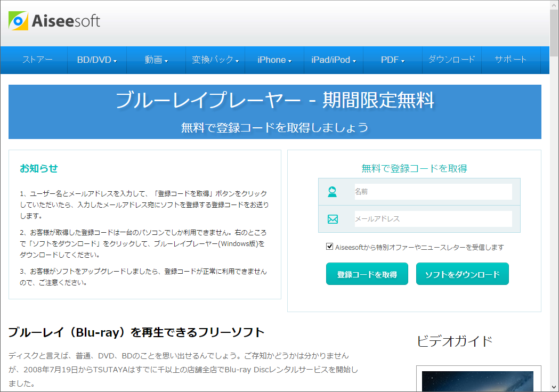The height and width of the screenshot is (392, 559).
Task: Click the 名前 input field
Action: tap(433, 191)
